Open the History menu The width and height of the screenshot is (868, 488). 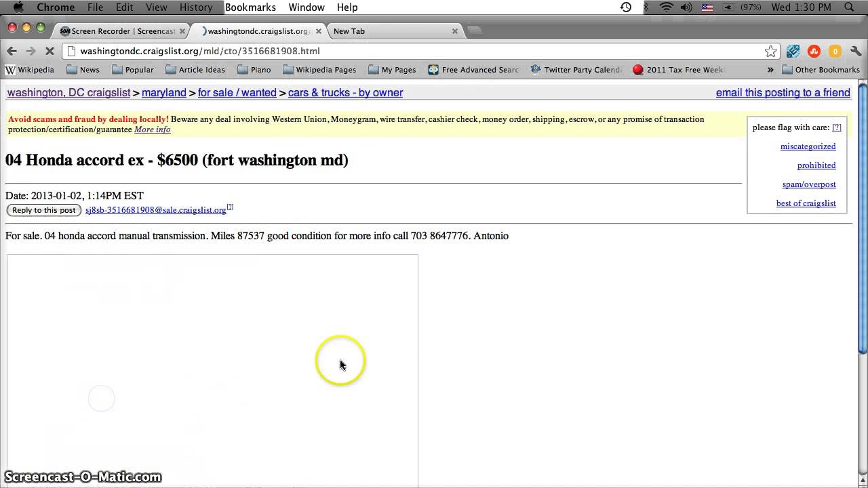(196, 7)
